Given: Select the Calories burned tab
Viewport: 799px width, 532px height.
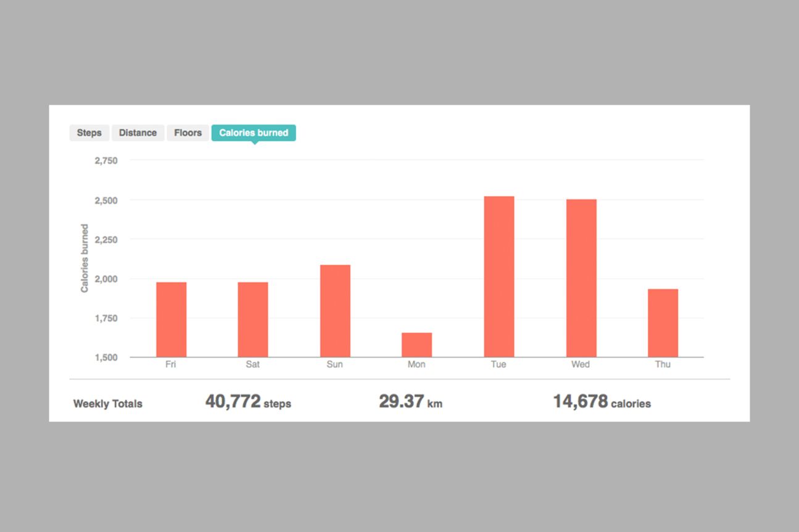Looking at the screenshot, I should (x=254, y=133).
